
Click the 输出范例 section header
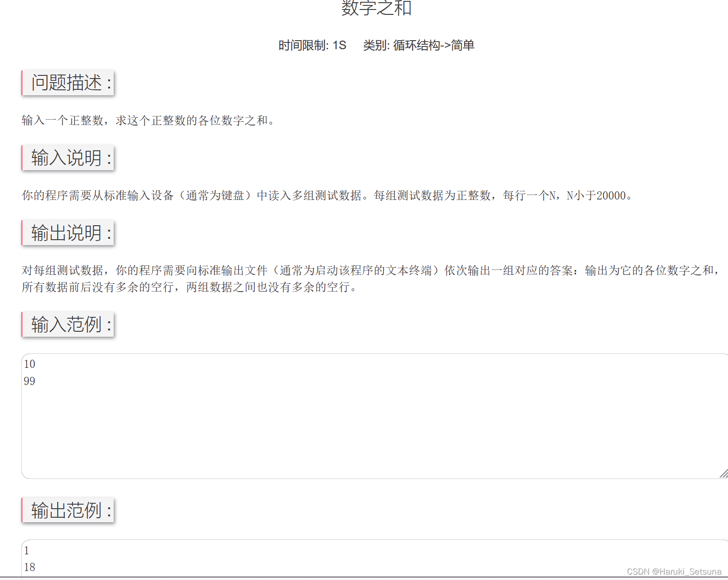(x=68, y=510)
